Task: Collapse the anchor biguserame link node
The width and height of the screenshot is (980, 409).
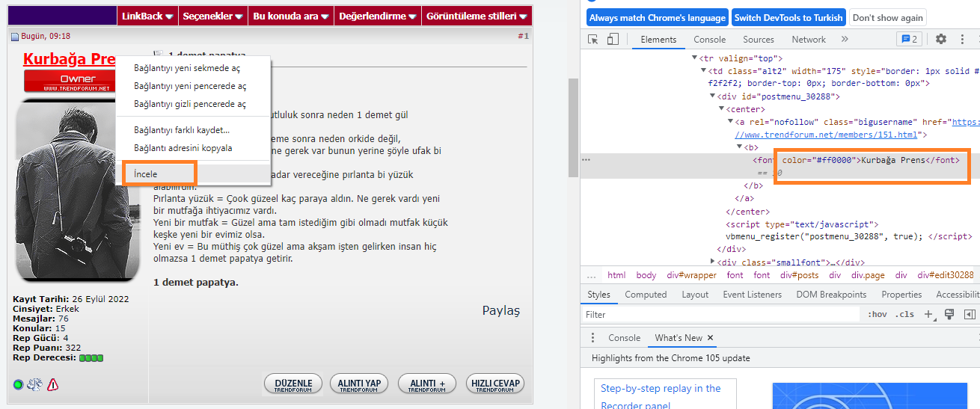Action: pyautogui.click(x=730, y=122)
